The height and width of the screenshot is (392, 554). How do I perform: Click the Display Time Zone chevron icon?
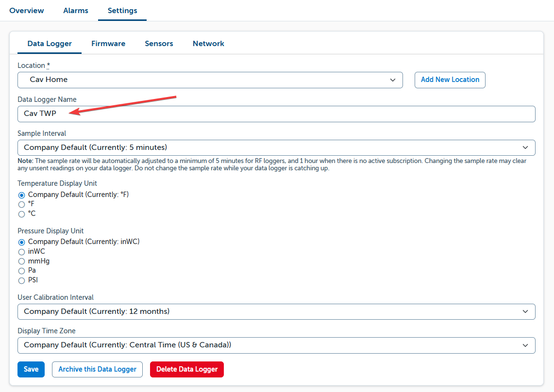coord(525,345)
